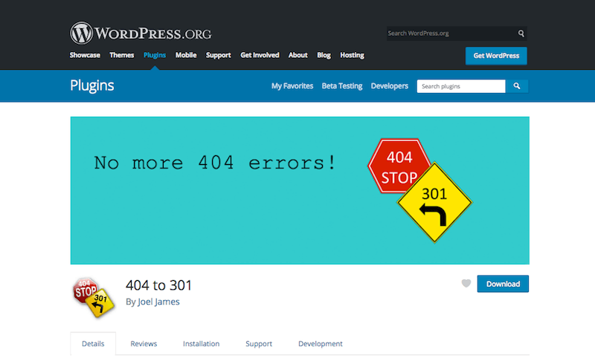Open the Themes menu item
Screen dimensions: 595x364
[x=122, y=55]
